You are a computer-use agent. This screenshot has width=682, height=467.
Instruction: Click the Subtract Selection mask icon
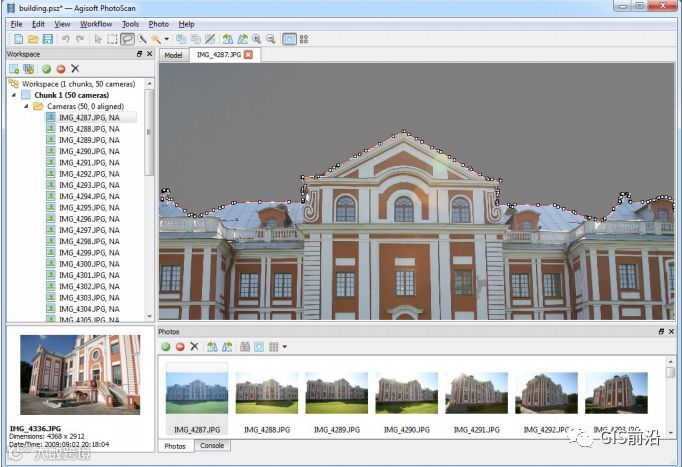(196, 39)
